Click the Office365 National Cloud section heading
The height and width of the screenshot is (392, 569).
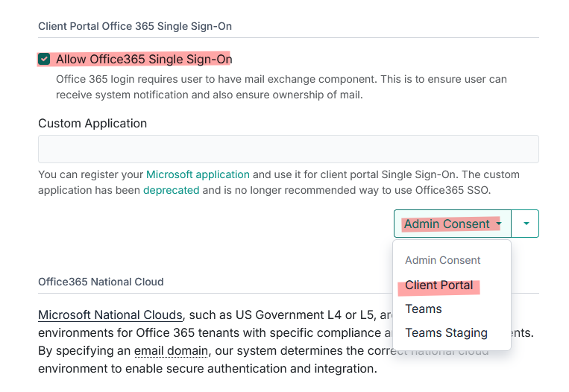pos(101,282)
